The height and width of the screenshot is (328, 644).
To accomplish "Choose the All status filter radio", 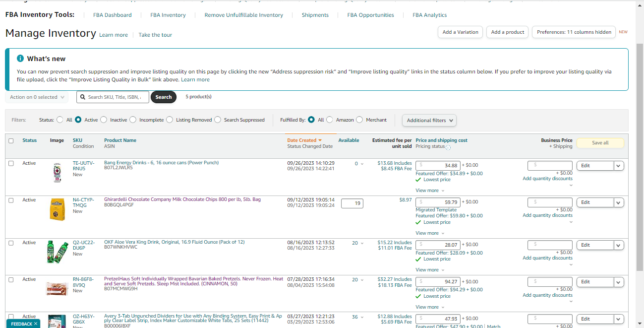I will [x=60, y=120].
